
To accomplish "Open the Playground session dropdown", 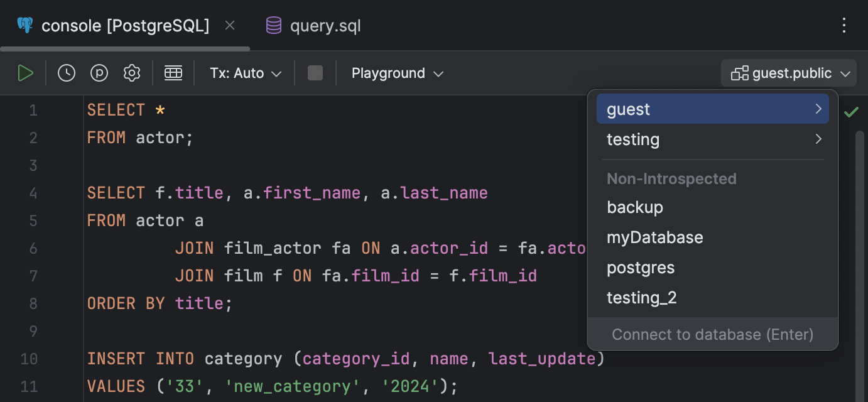I will pyautogui.click(x=397, y=73).
